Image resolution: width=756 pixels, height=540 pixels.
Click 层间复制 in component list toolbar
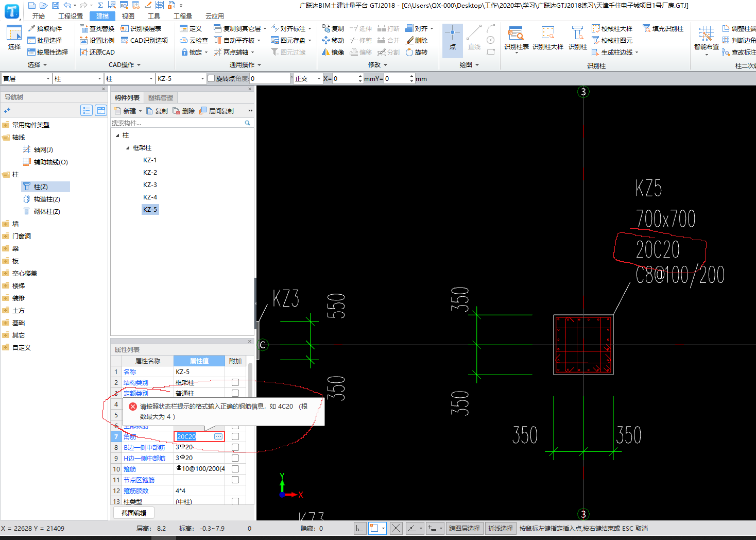pyautogui.click(x=216, y=111)
